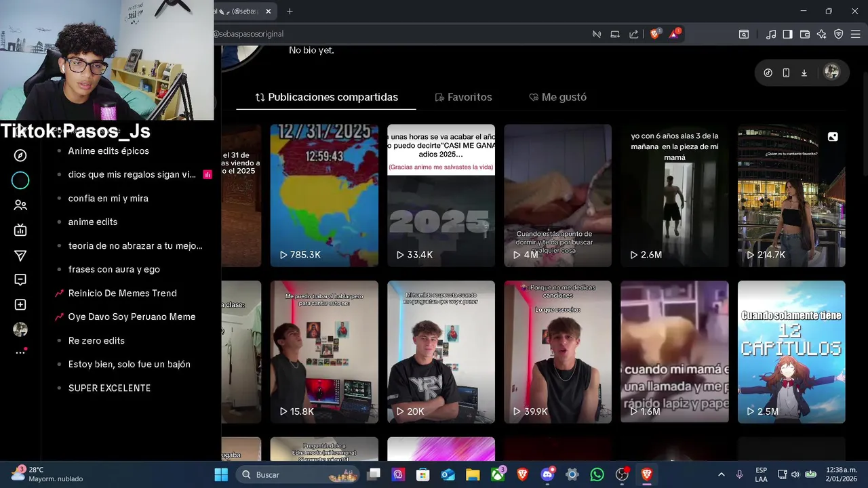Image resolution: width=868 pixels, height=488 pixels.
Task: Open Brave Rewards triangle icon
Action: [x=675, y=34]
